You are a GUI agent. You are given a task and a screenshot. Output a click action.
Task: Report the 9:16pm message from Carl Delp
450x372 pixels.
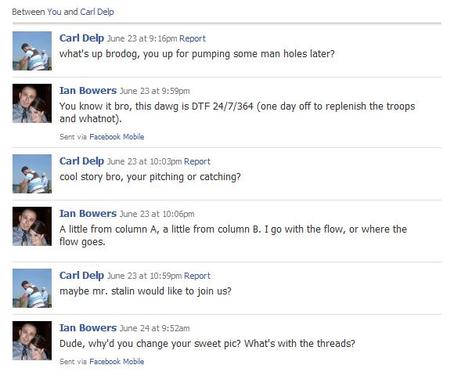click(x=192, y=39)
